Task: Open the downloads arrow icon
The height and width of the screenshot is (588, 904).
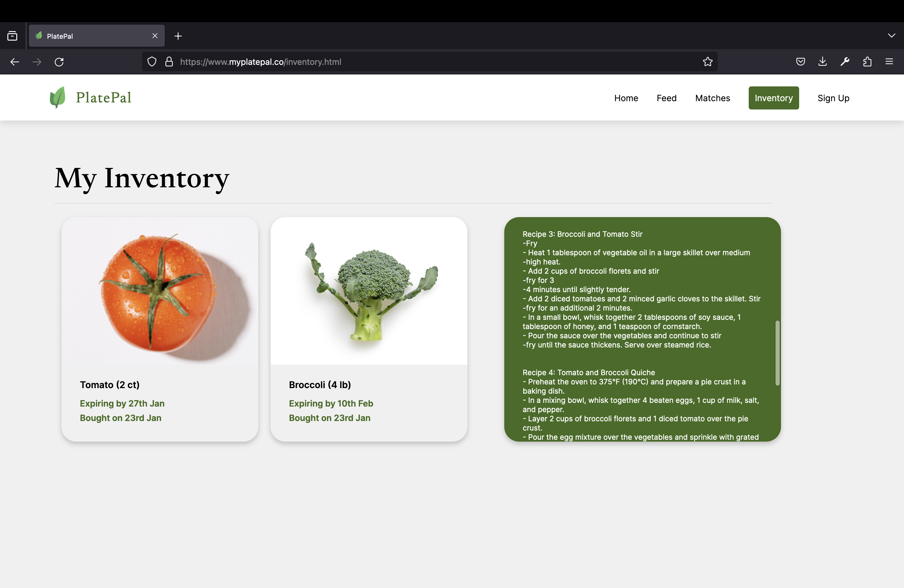Action: 822,62
